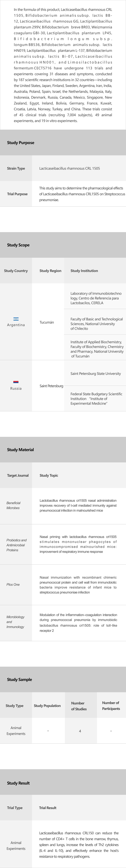Click the Argentina flag icon
The width and height of the screenshot is (126, 868).
pyautogui.click(x=16, y=318)
